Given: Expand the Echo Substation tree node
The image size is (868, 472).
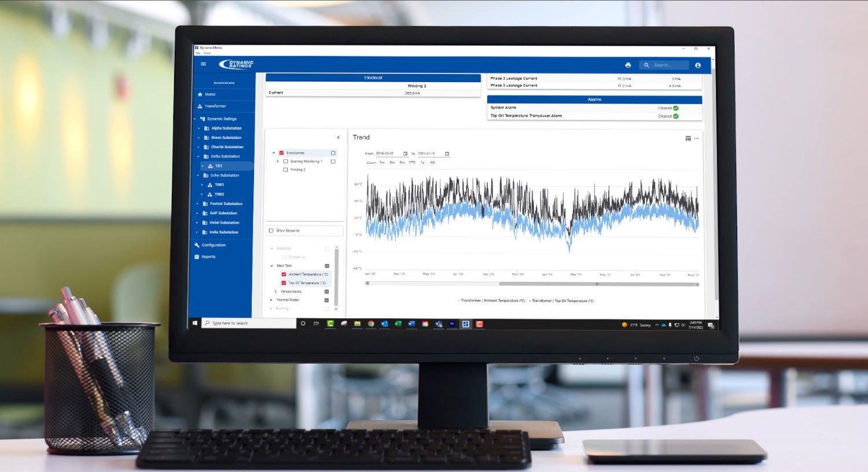Looking at the screenshot, I should click(198, 175).
